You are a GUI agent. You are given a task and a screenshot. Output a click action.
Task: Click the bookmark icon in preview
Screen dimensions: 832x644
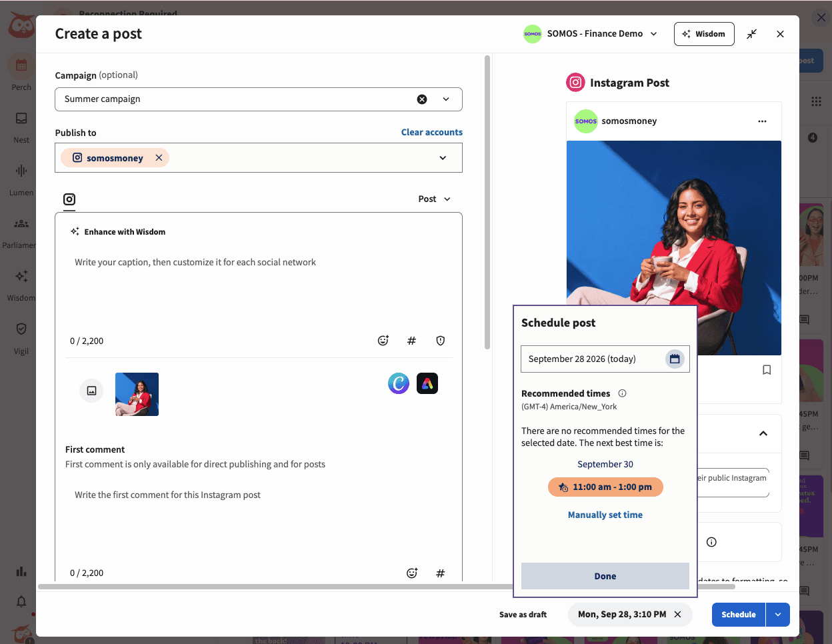pyautogui.click(x=767, y=370)
